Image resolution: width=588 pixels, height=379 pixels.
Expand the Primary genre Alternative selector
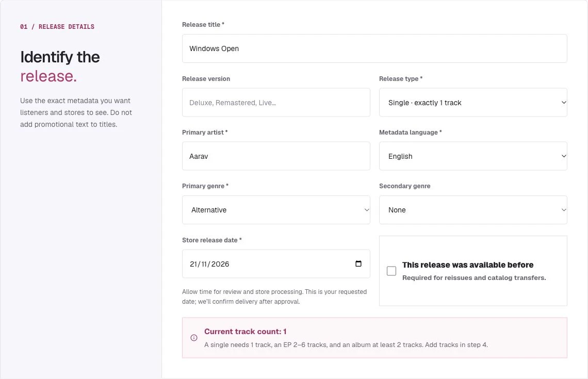[276, 210]
